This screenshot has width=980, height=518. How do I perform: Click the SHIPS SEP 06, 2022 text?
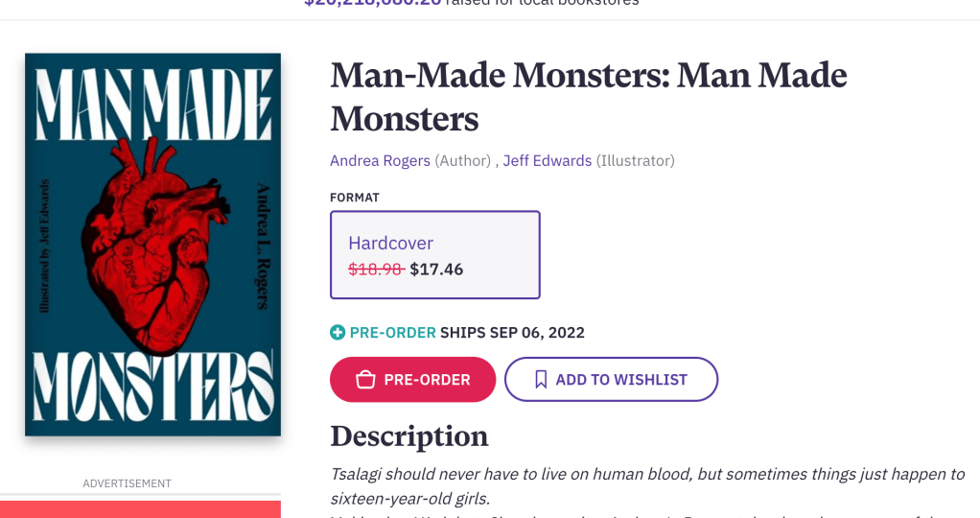pos(512,333)
